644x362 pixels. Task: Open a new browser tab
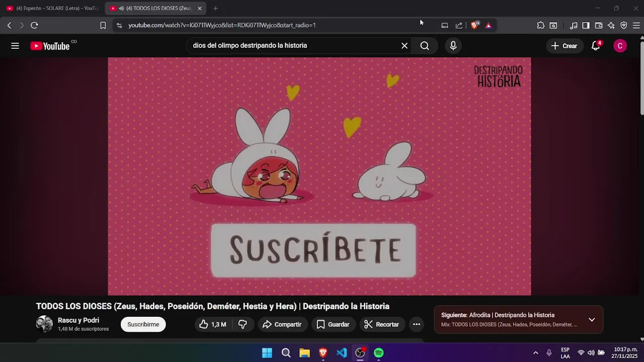215,9
